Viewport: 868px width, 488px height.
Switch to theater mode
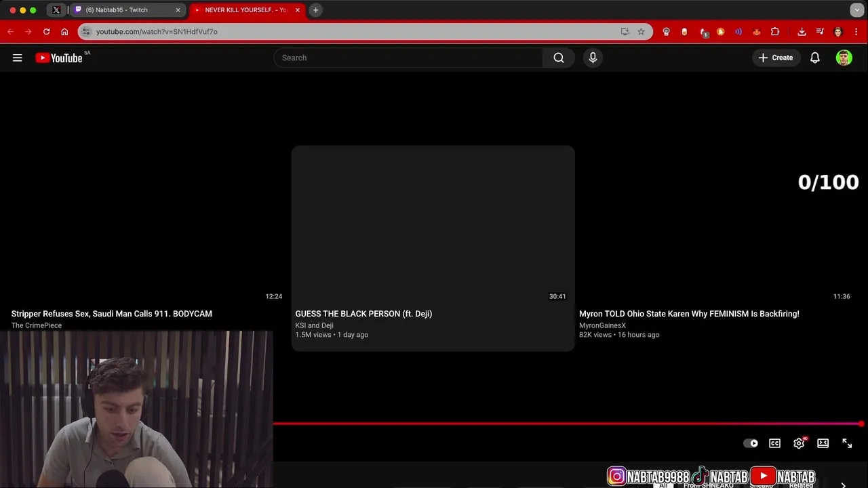point(823,443)
